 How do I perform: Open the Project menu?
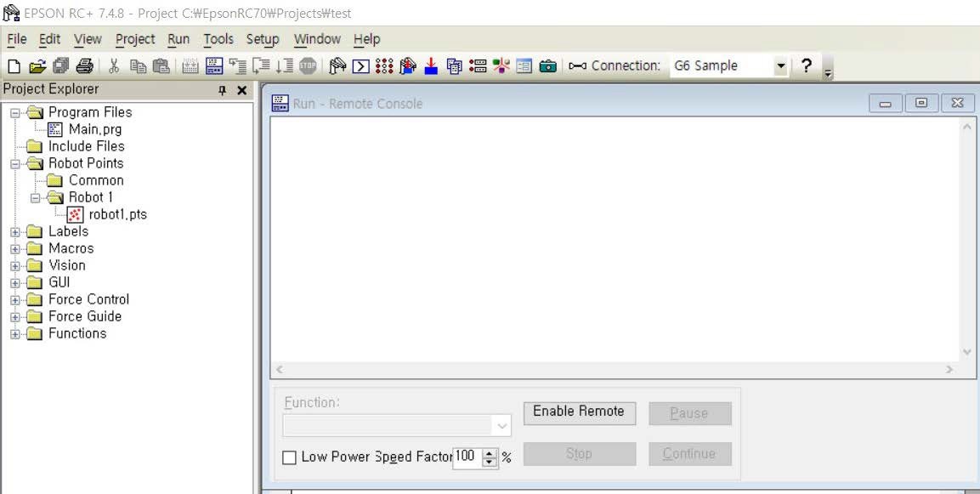[x=135, y=39]
